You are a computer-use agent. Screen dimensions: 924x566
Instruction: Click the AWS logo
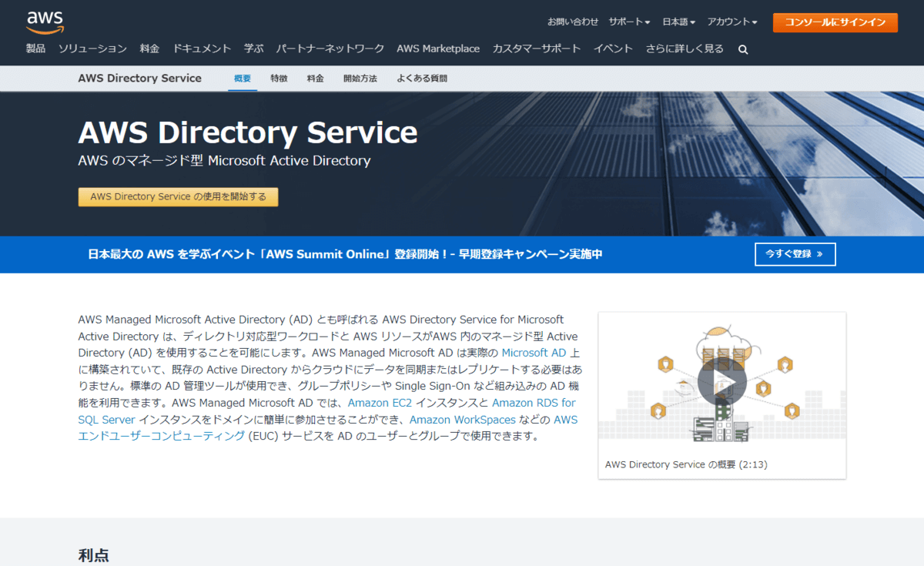click(45, 22)
